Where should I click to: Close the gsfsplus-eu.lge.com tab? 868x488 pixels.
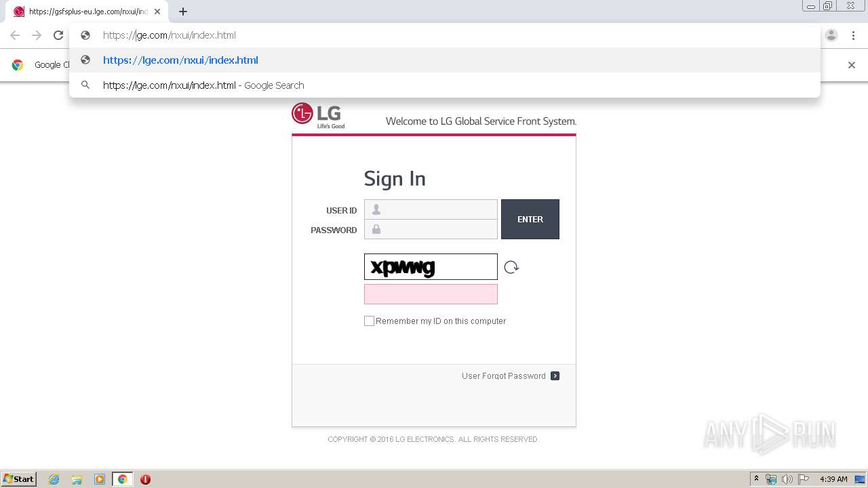coord(157,12)
